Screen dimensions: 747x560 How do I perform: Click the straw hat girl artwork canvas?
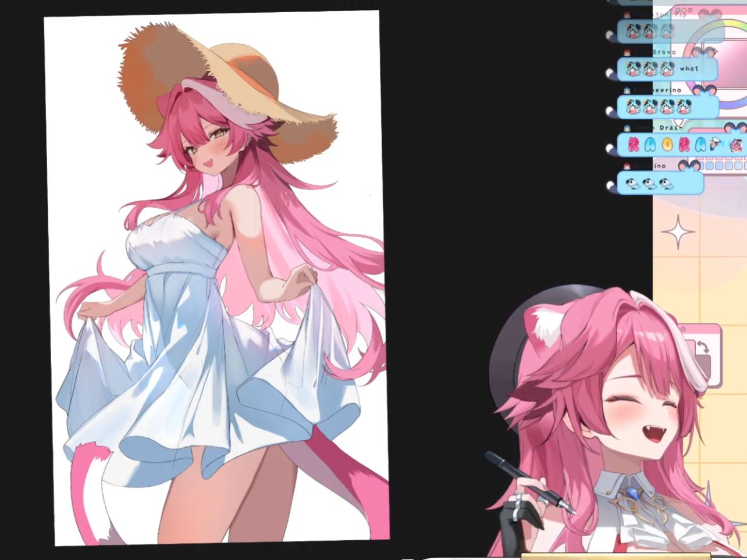[x=216, y=278]
